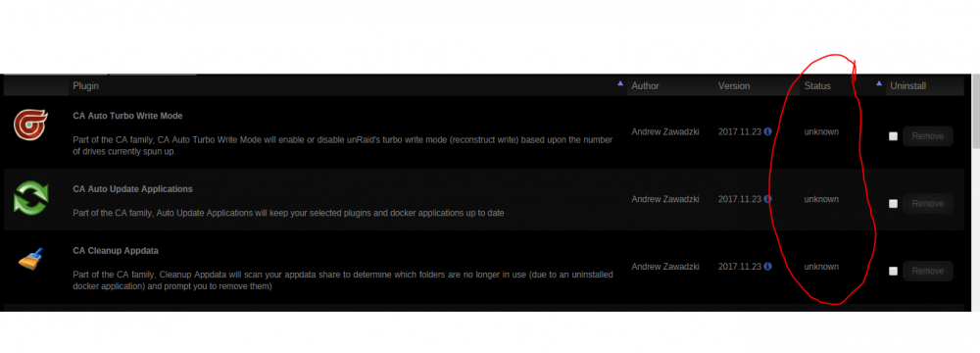980x353 pixels.
Task: Click unknown status of CA Cleanup Appdata
Action: point(821,267)
